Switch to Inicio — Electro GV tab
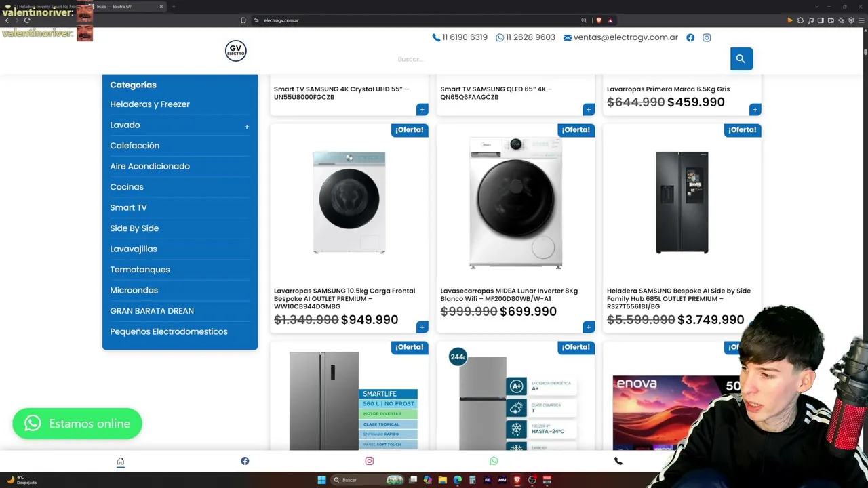868x488 pixels. 127,7
